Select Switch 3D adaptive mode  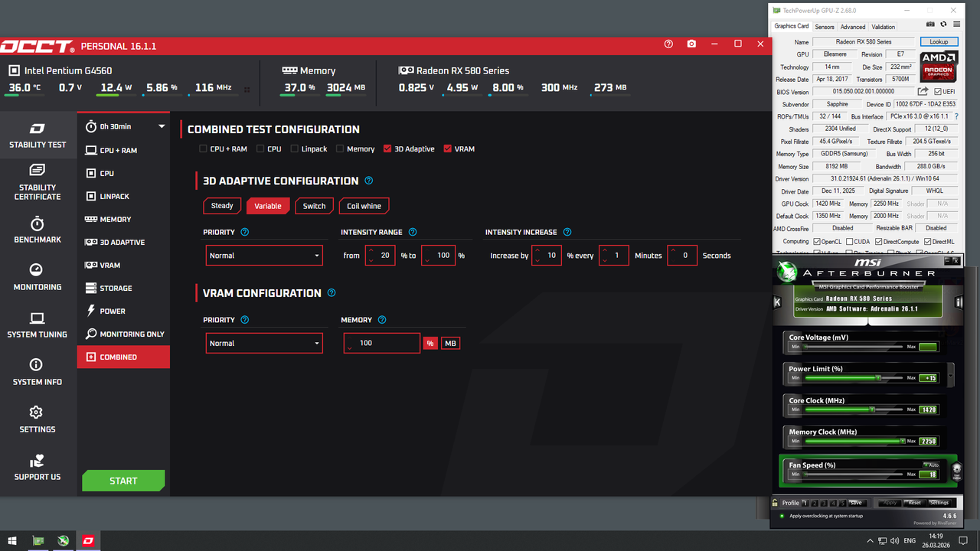click(314, 206)
